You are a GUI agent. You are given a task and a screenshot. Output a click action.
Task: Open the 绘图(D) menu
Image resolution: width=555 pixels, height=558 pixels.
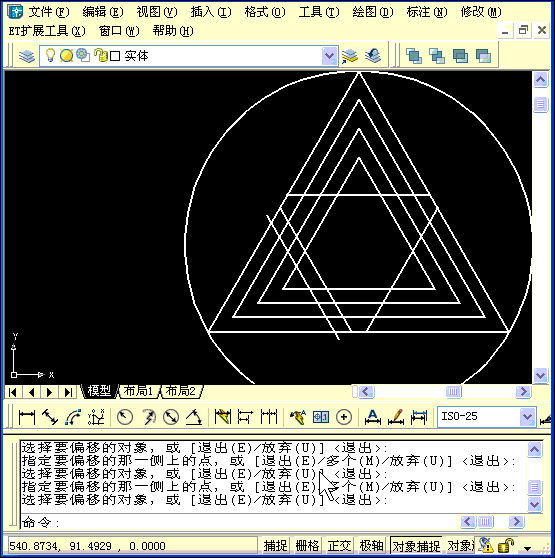(x=373, y=12)
